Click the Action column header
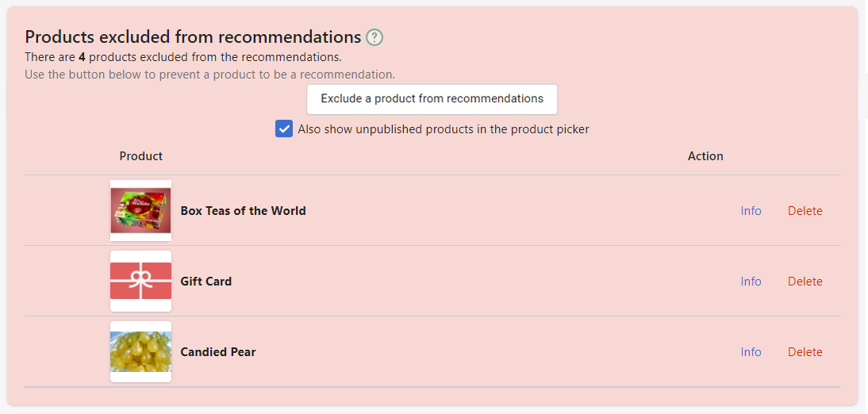Screen dimensions: 868x414 (x=705, y=156)
